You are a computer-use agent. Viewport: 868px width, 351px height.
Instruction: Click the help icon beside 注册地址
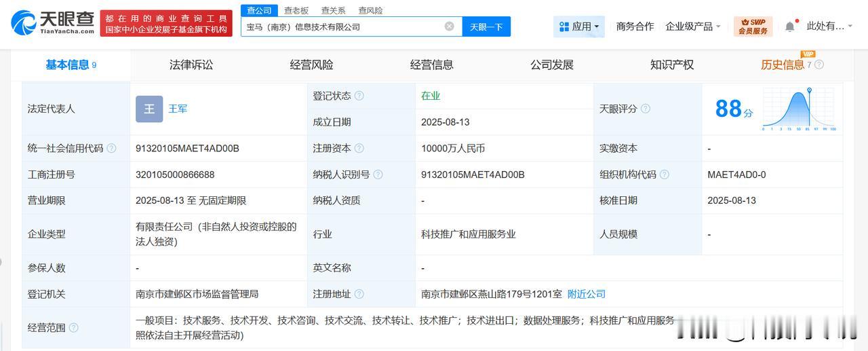click(359, 294)
